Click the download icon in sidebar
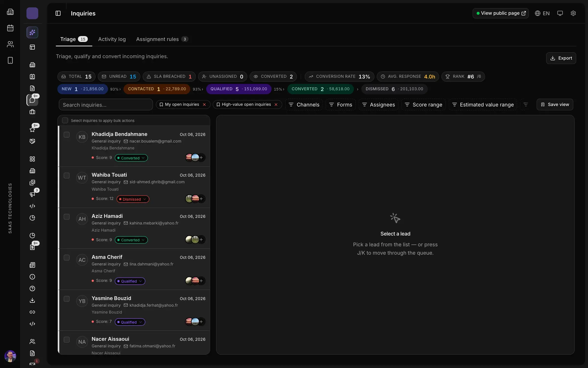The width and height of the screenshot is (588, 368). 32,300
